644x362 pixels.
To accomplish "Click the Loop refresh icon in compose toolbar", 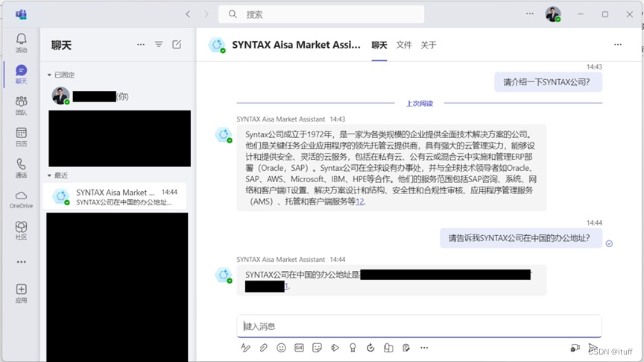I will (x=370, y=348).
